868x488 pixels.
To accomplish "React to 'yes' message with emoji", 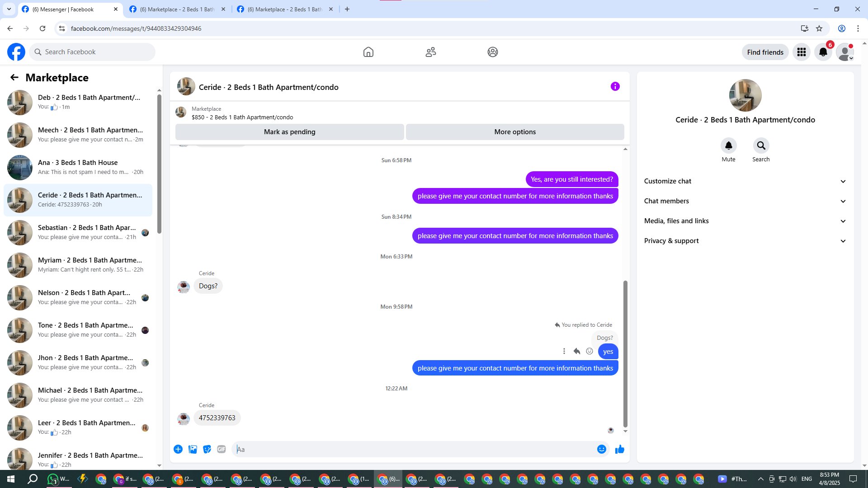I will tap(590, 351).
